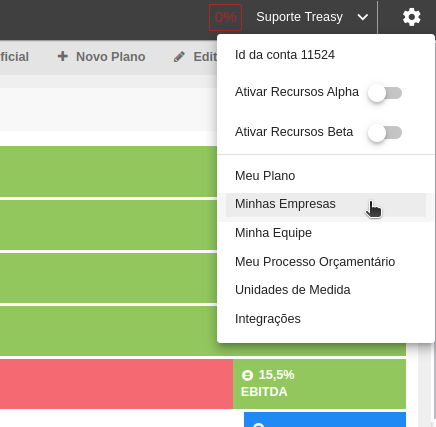436x427 pixels.
Task: Click the Id da conta 11524 label
Action: click(x=285, y=55)
